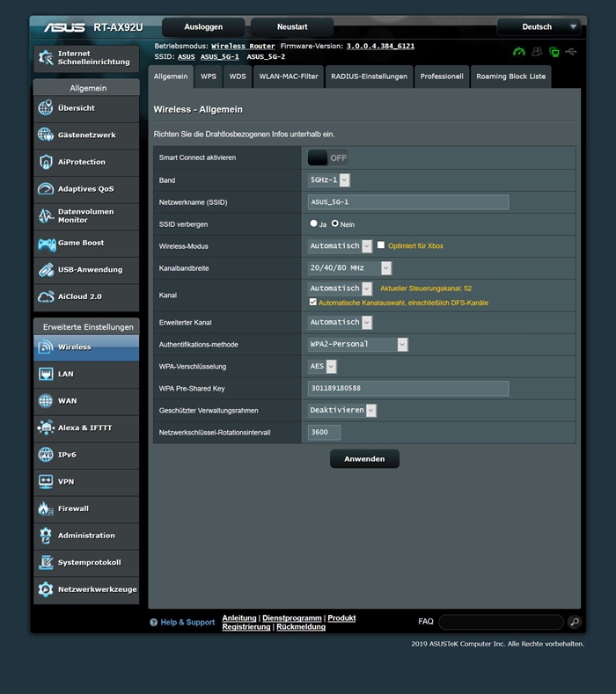Image resolution: width=616 pixels, height=694 pixels.
Task: Select Ja for SSID verbergen
Action: pyautogui.click(x=313, y=223)
